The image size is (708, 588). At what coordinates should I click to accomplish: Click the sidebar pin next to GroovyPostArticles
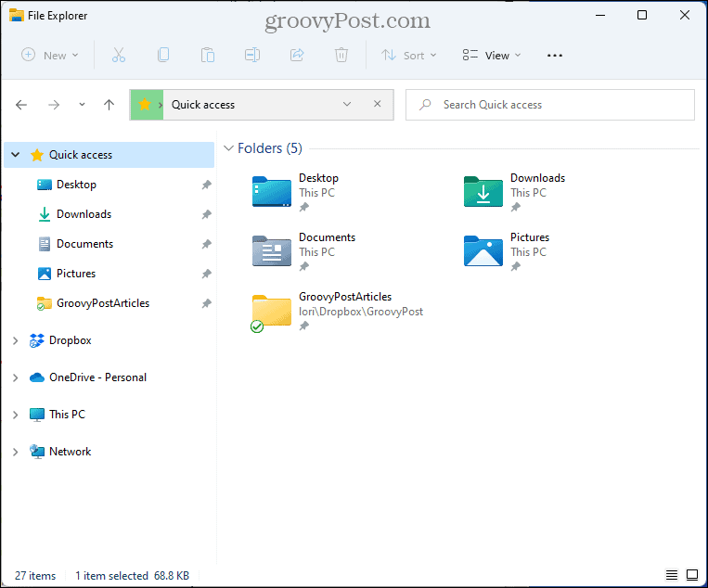tap(206, 303)
